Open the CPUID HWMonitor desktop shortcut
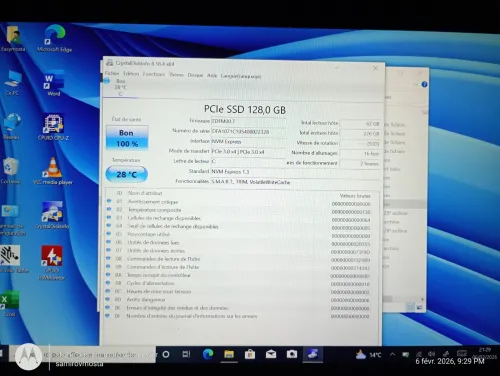This screenshot has width=500, height=376. [52, 263]
